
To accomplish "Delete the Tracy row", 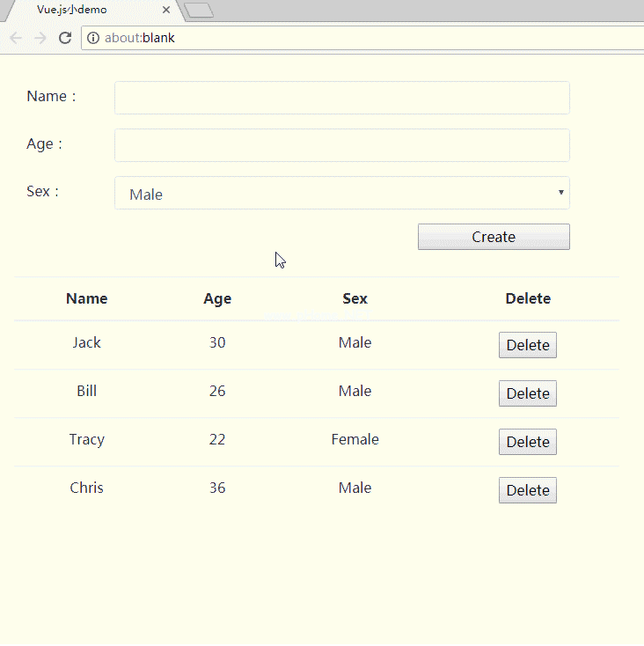I will click(x=528, y=442).
